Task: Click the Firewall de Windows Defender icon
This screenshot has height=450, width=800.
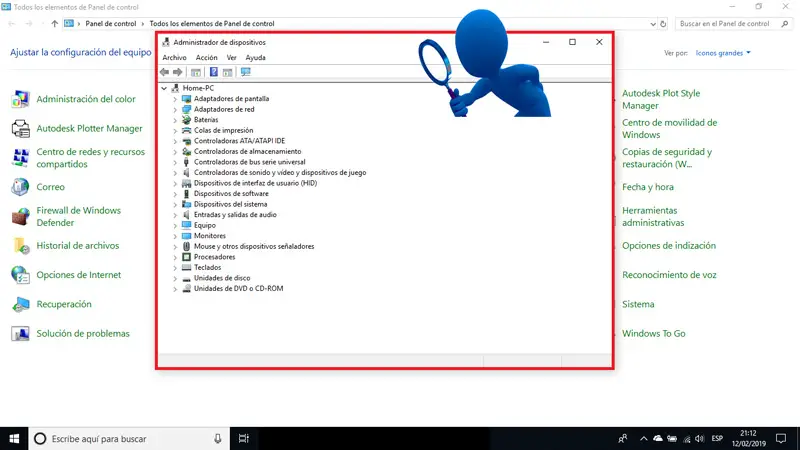Action: 20,216
